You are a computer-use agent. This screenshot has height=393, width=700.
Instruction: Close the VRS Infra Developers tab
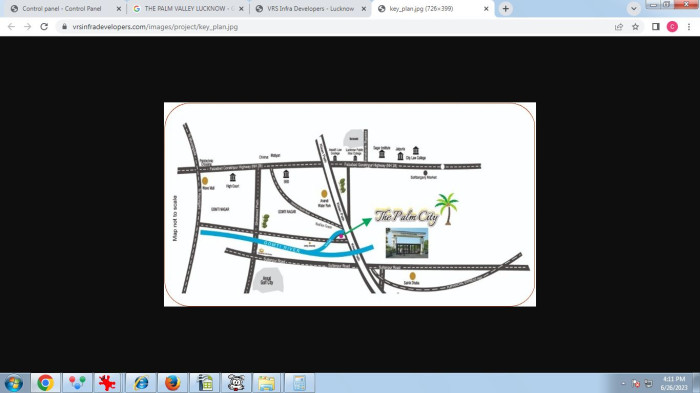point(364,8)
